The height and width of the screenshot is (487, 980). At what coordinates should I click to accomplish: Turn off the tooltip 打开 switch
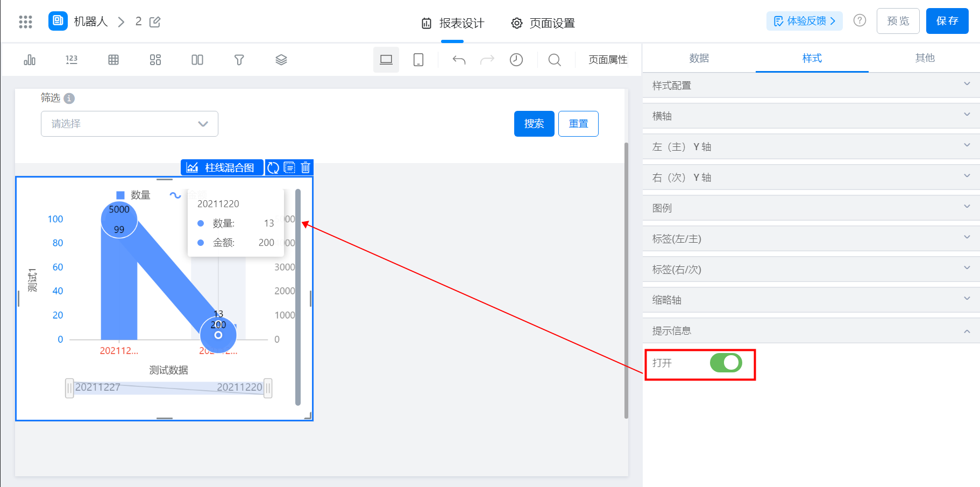pyautogui.click(x=726, y=363)
